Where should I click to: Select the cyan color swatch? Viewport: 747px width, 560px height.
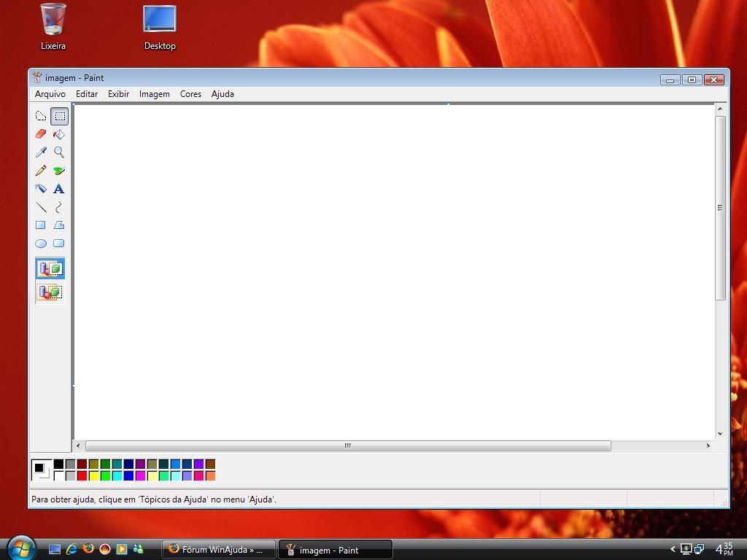coord(117,475)
